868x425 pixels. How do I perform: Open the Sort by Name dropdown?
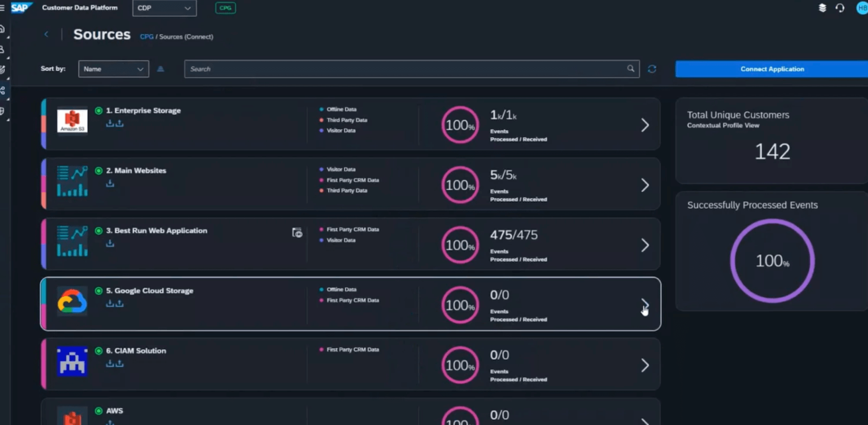pos(113,69)
